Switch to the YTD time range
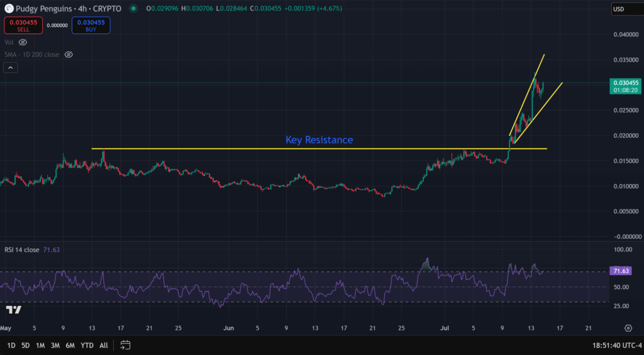Image resolution: width=644 pixels, height=355 pixels. coord(87,345)
